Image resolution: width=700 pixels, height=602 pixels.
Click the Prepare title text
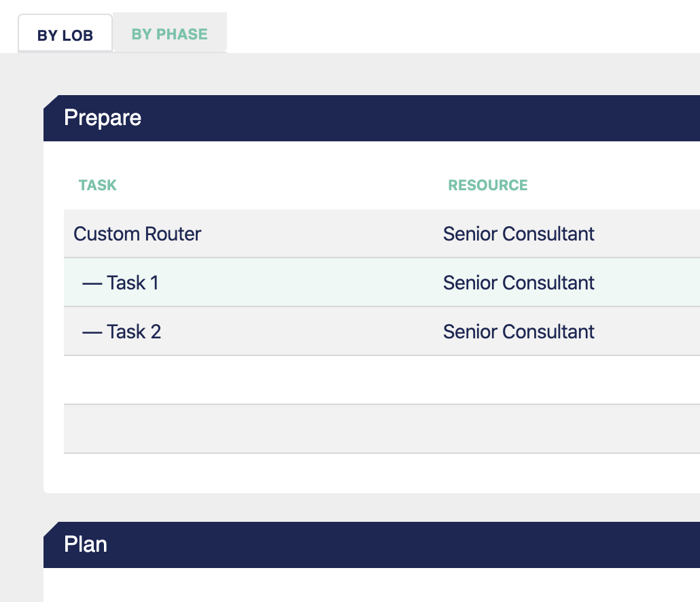pyautogui.click(x=103, y=118)
